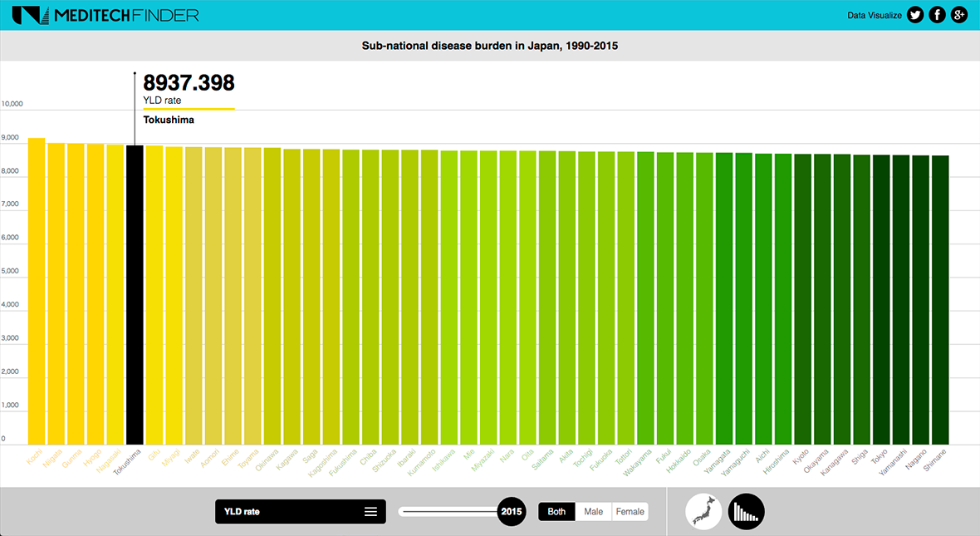Image resolution: width=980 pixels, height=536 pixels.
Task: Select the bar chart view icon
Action: click(746, 512)
